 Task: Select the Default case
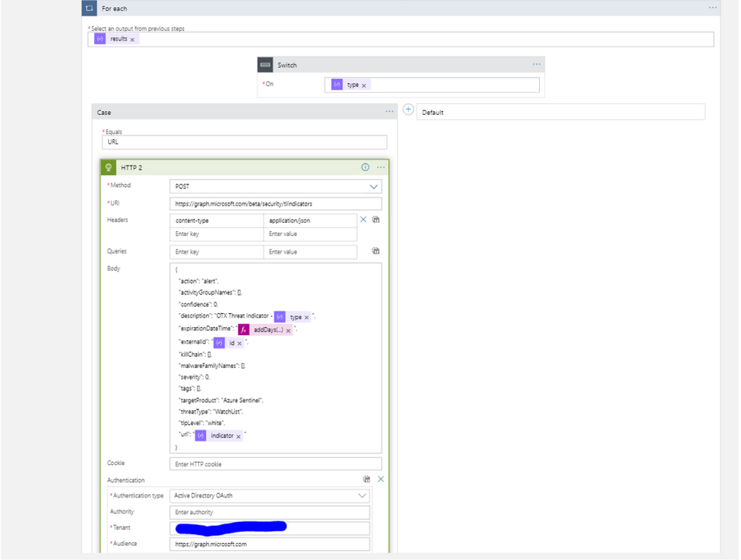click(561, 112)
